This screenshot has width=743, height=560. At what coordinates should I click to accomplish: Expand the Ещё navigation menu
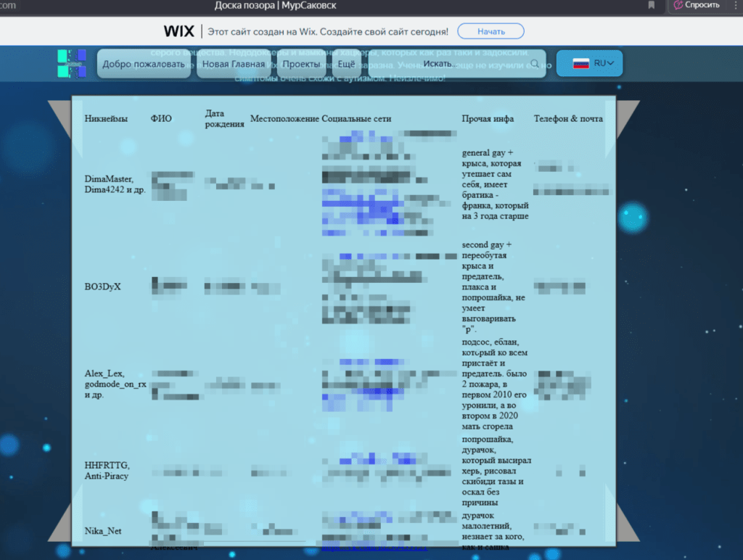point(346,64)
